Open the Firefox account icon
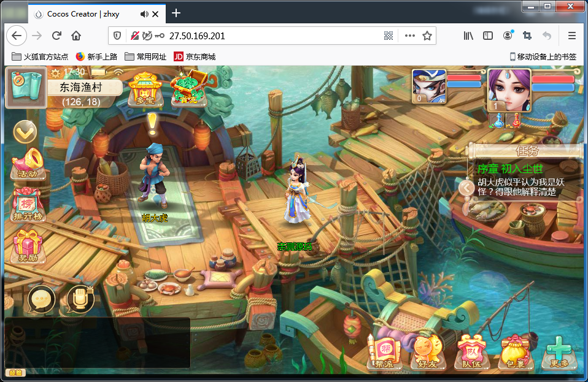This screenshot has width=588, height=382. (508, 36)
